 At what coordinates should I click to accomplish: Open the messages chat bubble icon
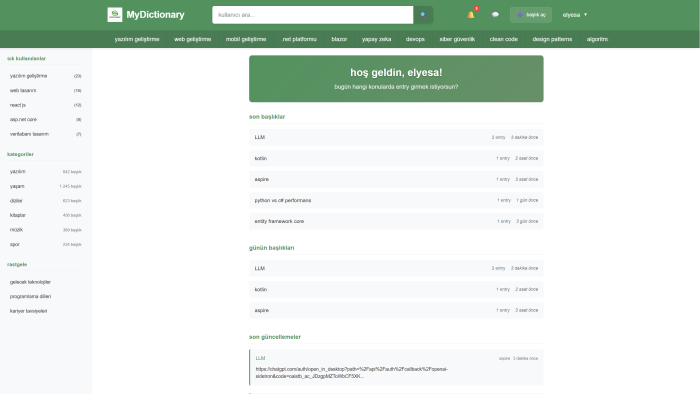point(495,15)
